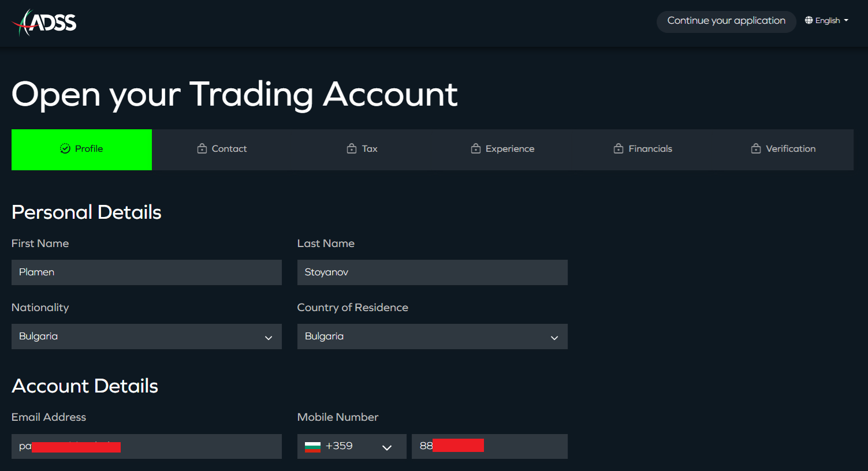The width and height of the screenshot is (868, 471).
Task: Go to the Experience tab
Action: [503, 149]
